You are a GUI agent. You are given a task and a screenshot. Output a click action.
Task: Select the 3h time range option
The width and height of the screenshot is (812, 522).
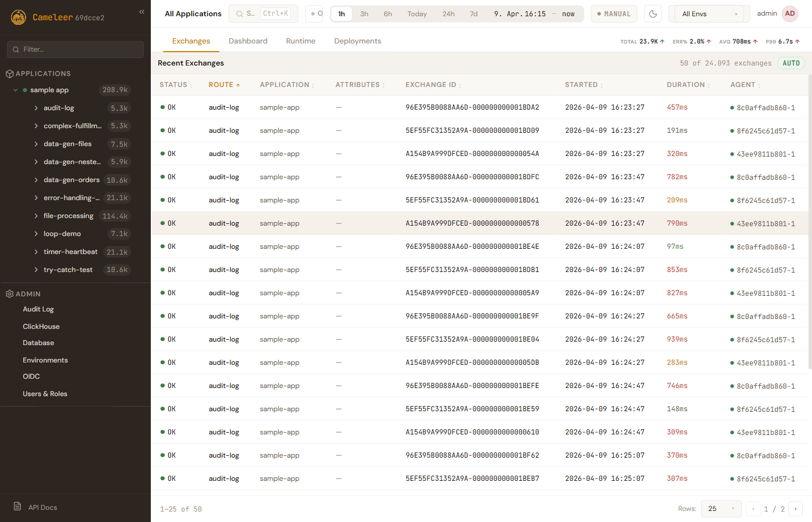click(364, 14)
